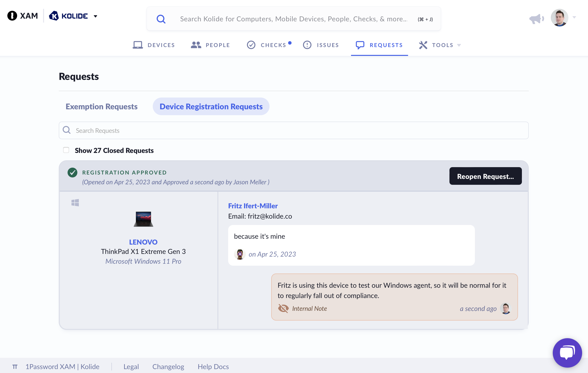The width and height of the screenshot is (588, 373).
Task: Enable Show 27 Closed Requests checkbox
Action: [66, 150]
